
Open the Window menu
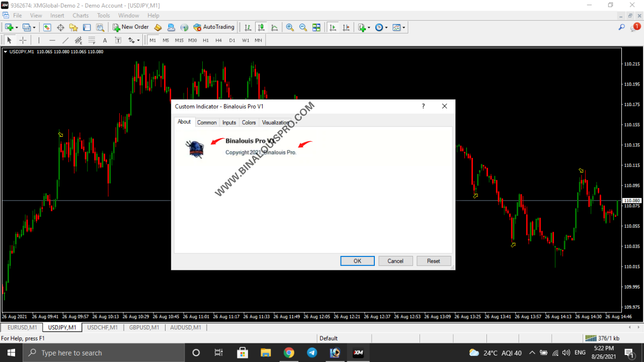coord(129,16)
